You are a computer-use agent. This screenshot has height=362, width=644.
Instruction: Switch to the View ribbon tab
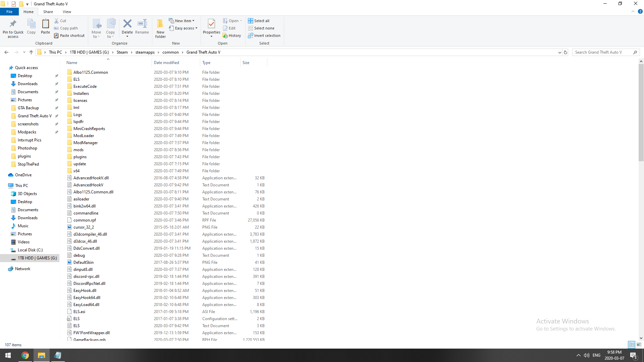point(67,12)
